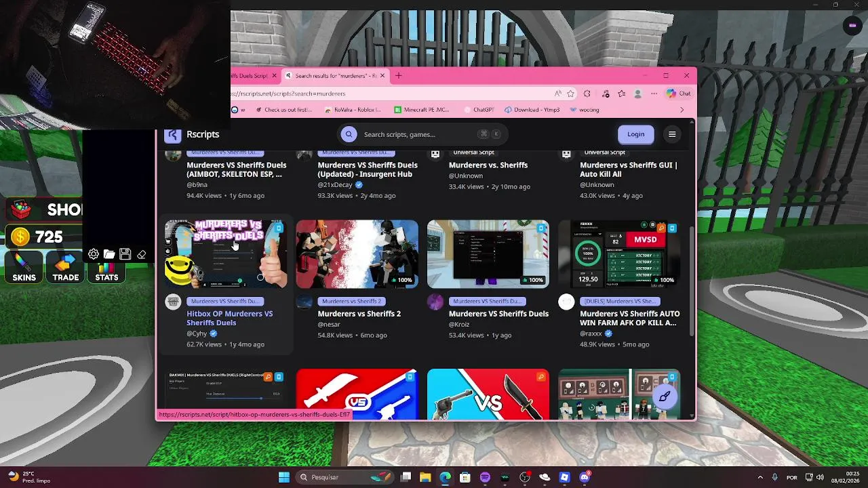Click the MVSD raxxx script thumbnail
Viewport: 868px width, 488px height.
point(619,254)
